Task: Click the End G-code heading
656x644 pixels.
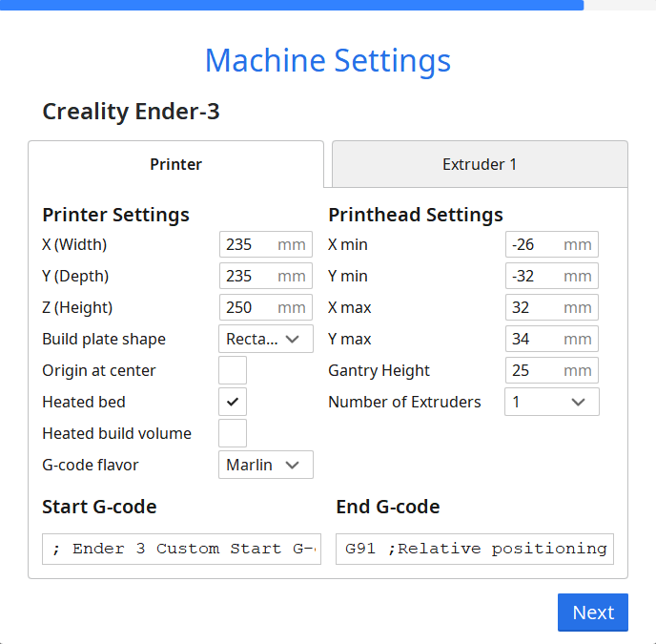Action: point(388,507)
